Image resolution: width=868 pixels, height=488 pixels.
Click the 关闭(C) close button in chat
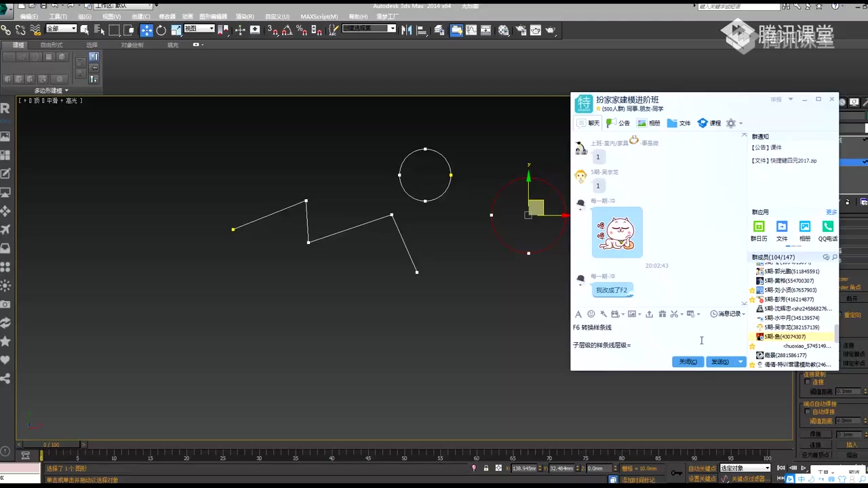(x=687, y=361)
